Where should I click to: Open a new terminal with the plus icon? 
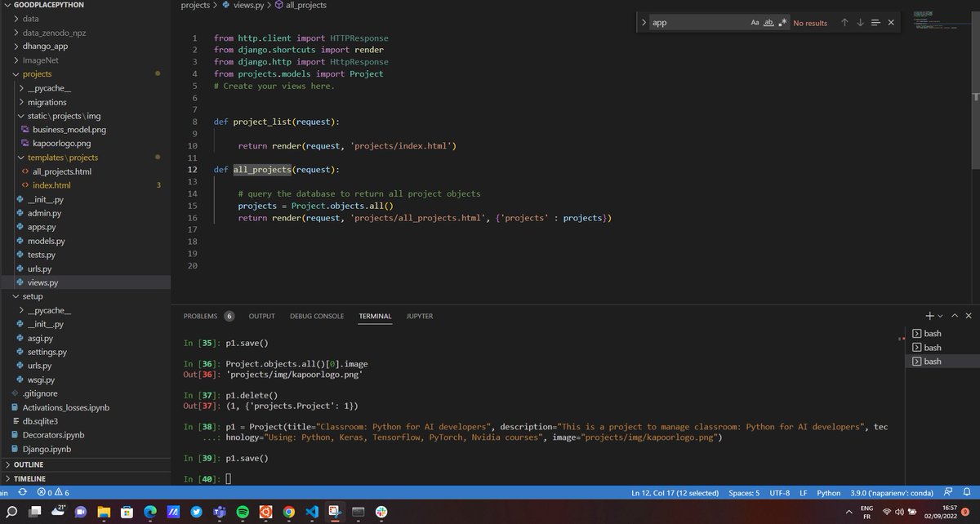point(929,317)
